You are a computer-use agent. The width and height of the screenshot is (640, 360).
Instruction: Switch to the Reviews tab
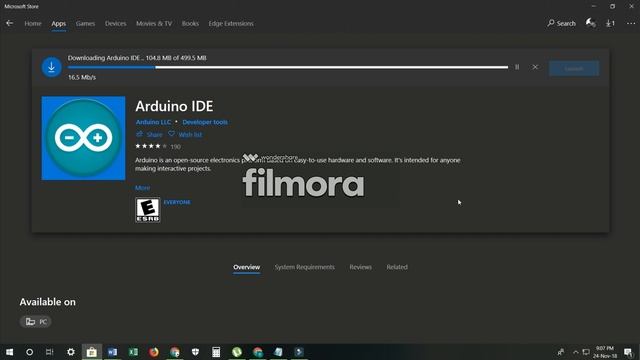pyautogui.click(x=360, y=267)
